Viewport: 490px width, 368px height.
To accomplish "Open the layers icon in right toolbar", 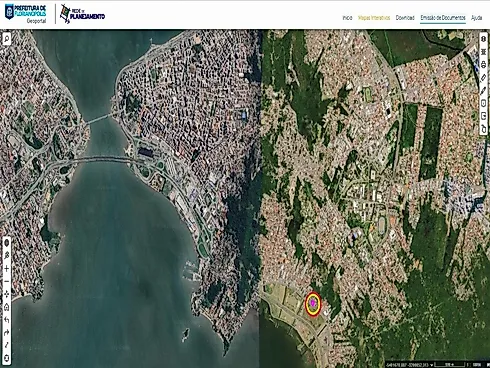I will (x=483, y=39).
